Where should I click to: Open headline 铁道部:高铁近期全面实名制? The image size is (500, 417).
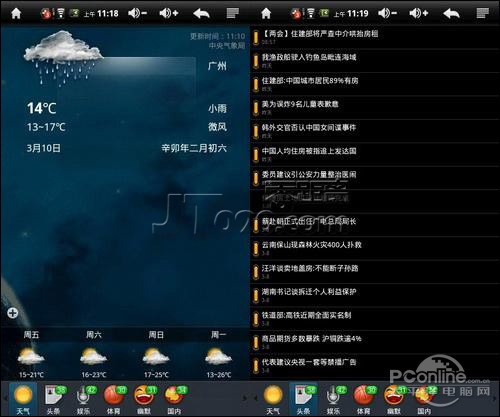click(x=375, y=319)
